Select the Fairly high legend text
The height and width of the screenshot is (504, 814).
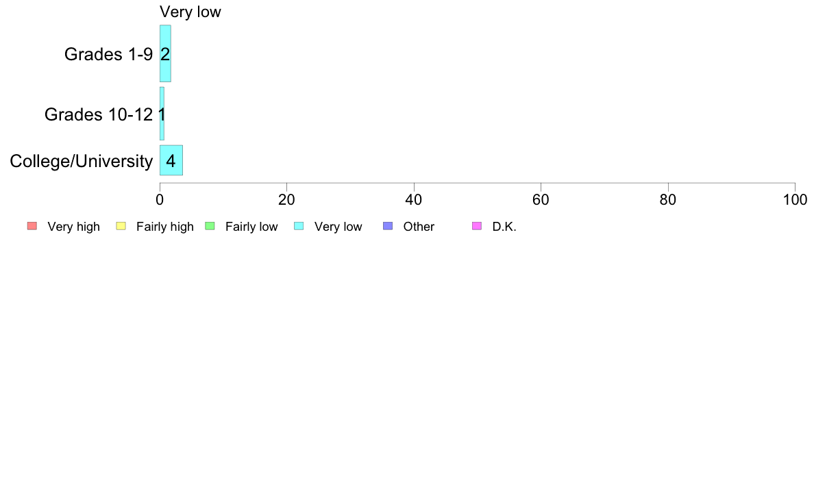(x=164, y=227)
